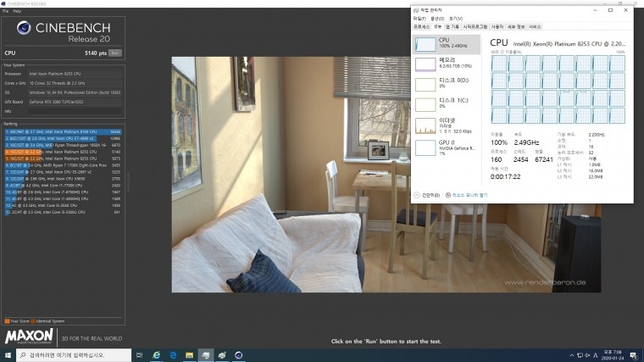Image resolution: width=644 pixels, height=362 pixels.
Task: Select ranking row 2, Xeon CPU E7-4890 v2
Action: pos(63,138)
